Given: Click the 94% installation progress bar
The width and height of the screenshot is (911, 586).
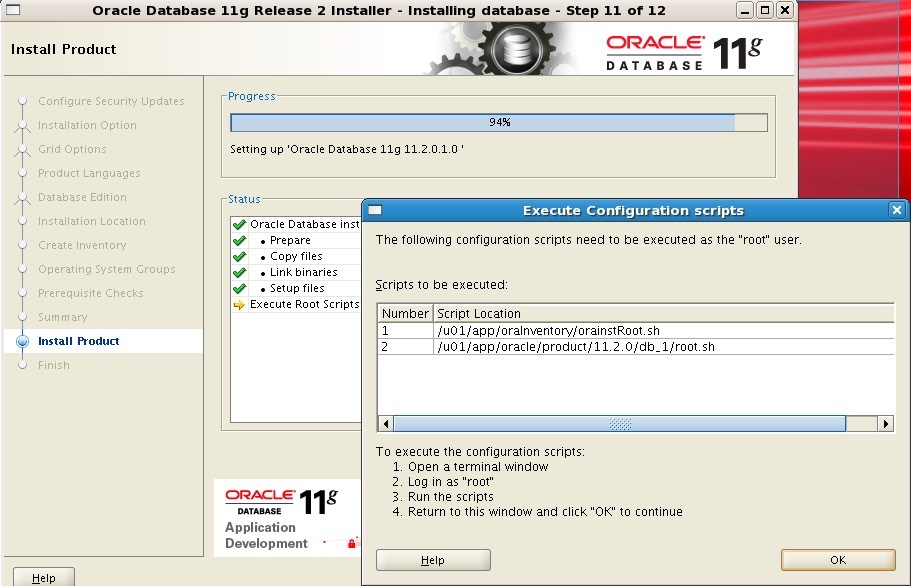Looking at the screenshot, I should point(498,122).
